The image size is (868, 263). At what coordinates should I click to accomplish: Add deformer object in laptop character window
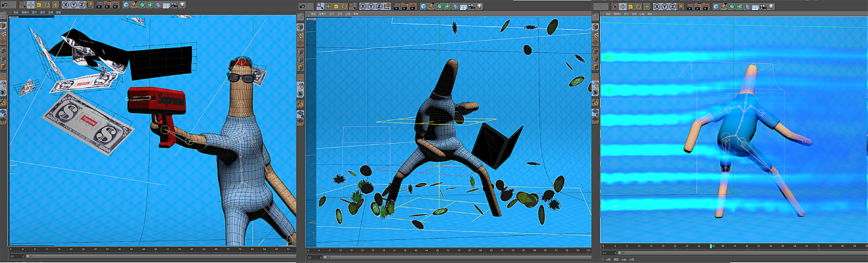coord(456,6)
